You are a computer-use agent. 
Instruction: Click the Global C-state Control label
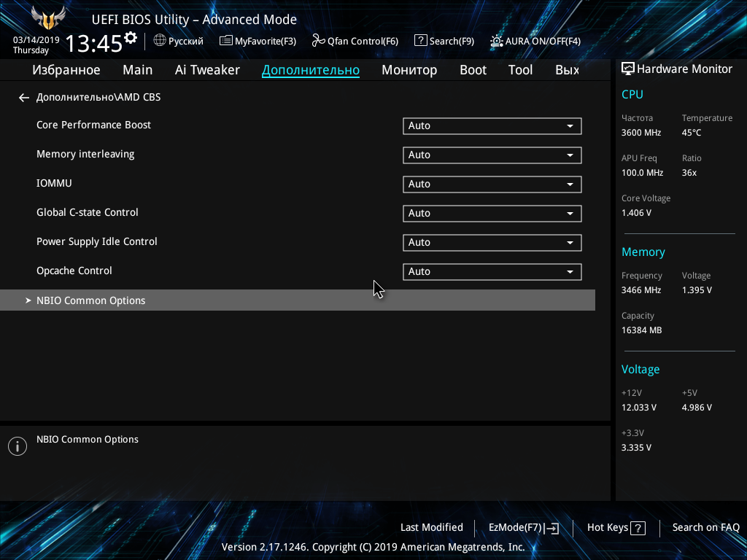(x=88, y=212)
